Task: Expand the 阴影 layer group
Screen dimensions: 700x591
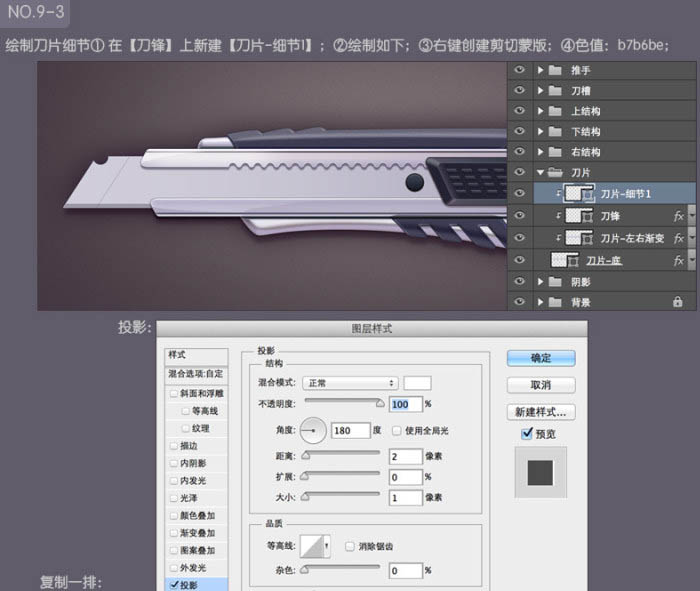Action: coord(541,282)
